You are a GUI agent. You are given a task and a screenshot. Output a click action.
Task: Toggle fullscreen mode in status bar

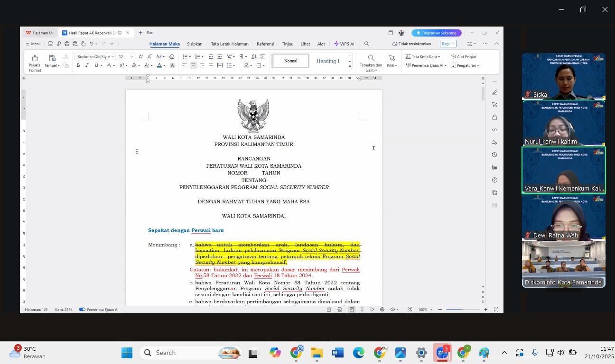(496, 309)
